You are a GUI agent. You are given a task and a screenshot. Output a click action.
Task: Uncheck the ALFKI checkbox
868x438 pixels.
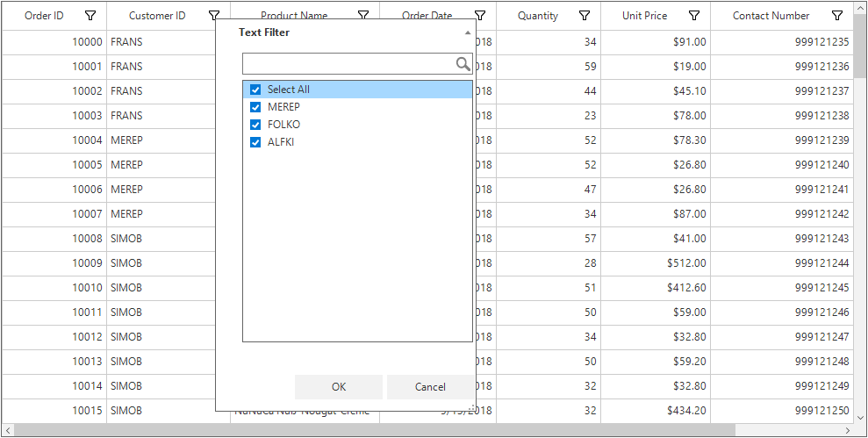[x=255, y=142]
